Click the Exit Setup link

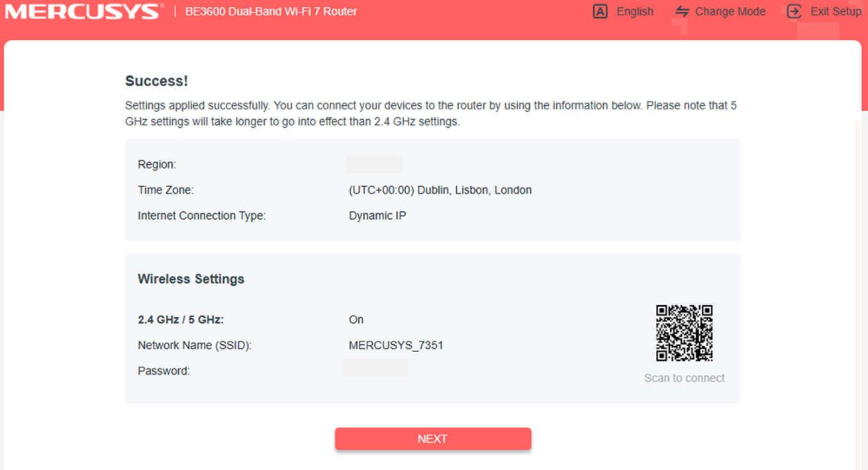(x=836, y=11)
